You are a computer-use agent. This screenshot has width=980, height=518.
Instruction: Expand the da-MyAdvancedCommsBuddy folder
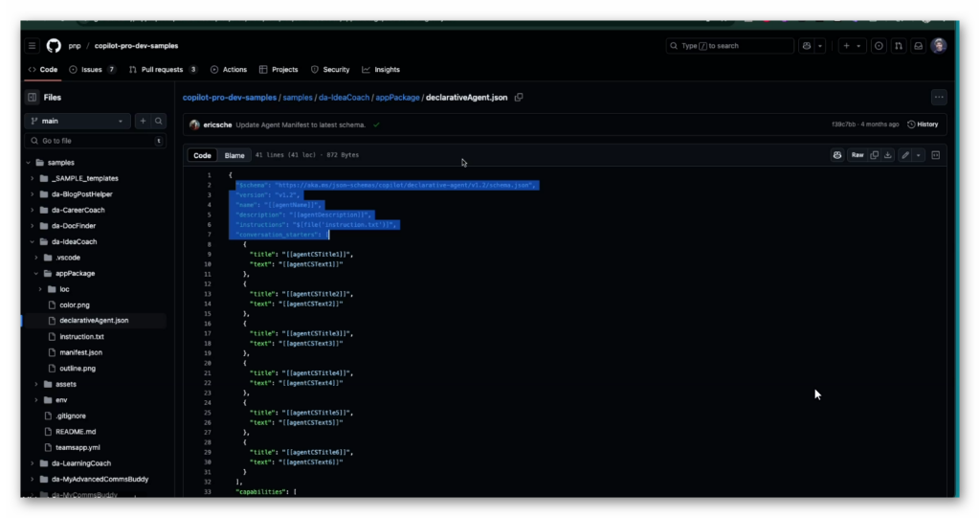33,479
